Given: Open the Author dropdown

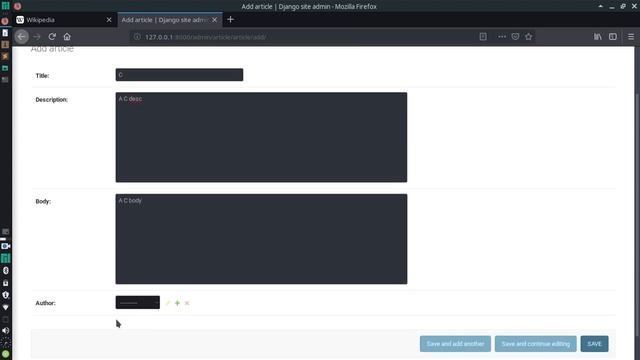Looking at the screenshot, I should pos(138,302).
